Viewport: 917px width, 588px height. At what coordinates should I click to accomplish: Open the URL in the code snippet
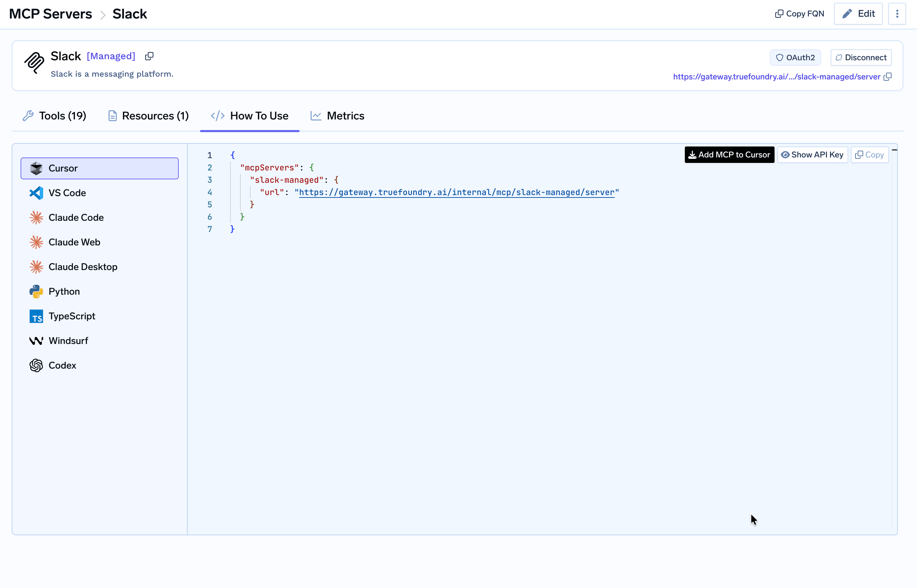point(457,192)
